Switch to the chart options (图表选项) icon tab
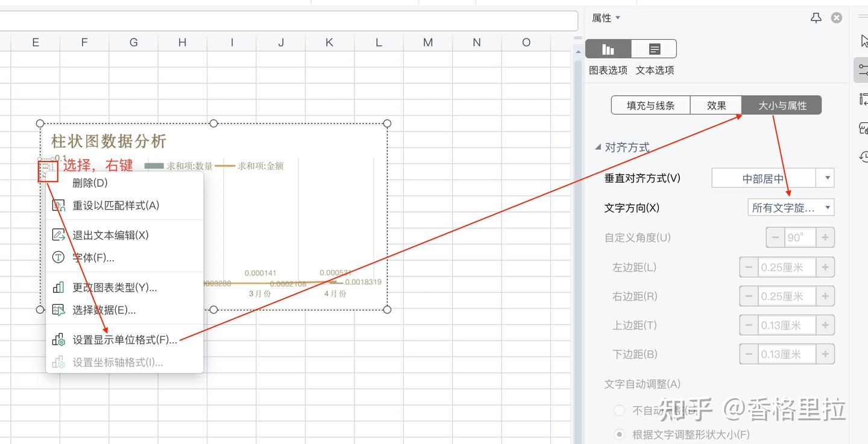Screen dimensions: 868x444 609,49
